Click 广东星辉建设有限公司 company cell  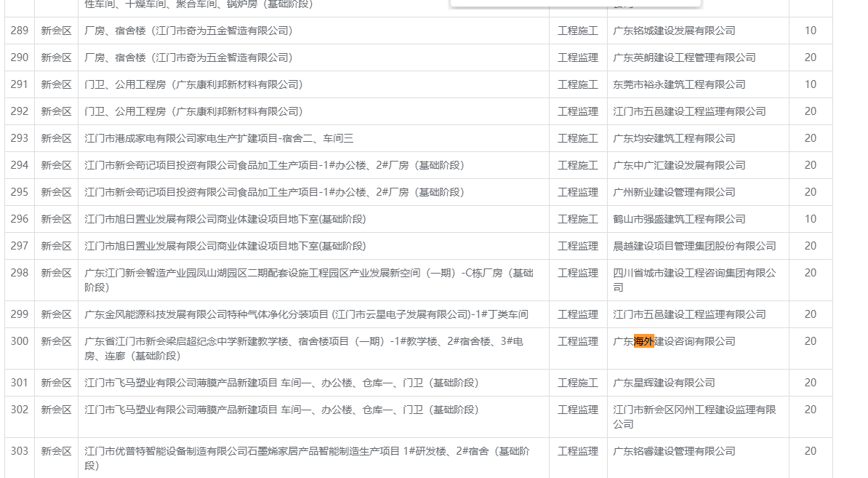(664, 383)
